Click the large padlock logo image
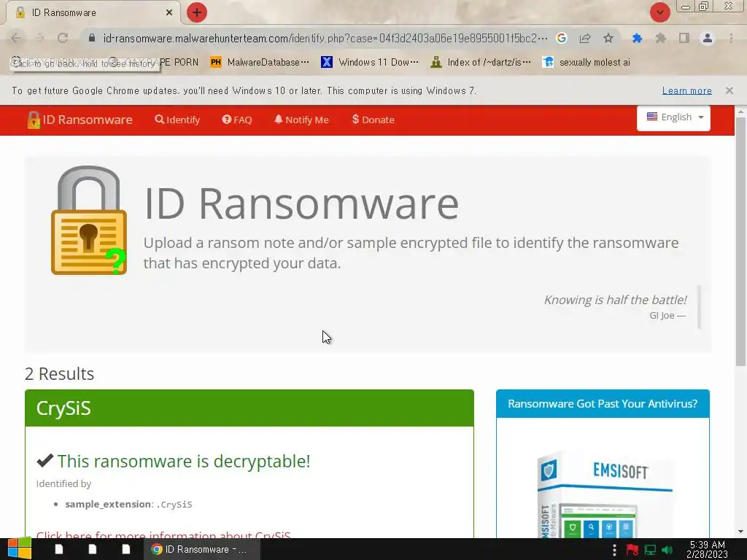Image resolution: width=747 pixels, height=560 pixels. (88, 220)
